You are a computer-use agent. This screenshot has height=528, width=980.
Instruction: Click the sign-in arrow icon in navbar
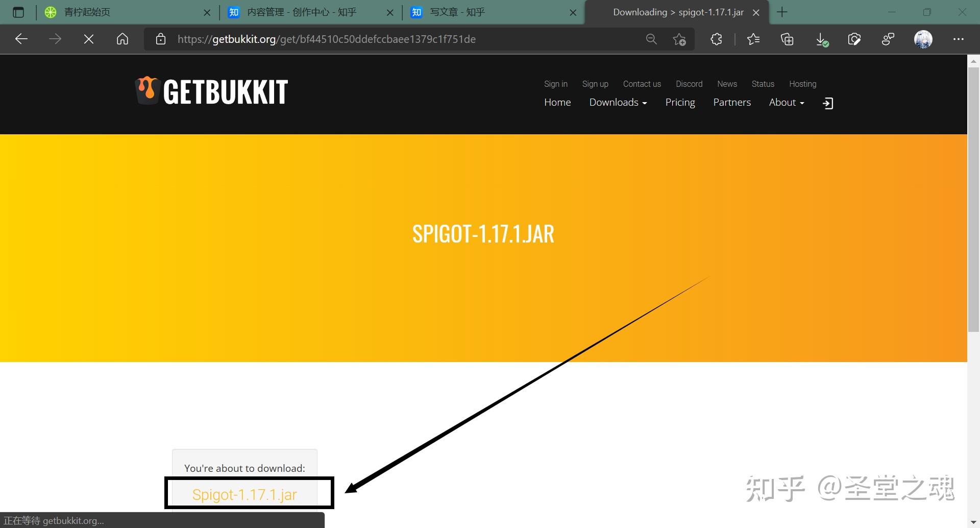point(828,103)
